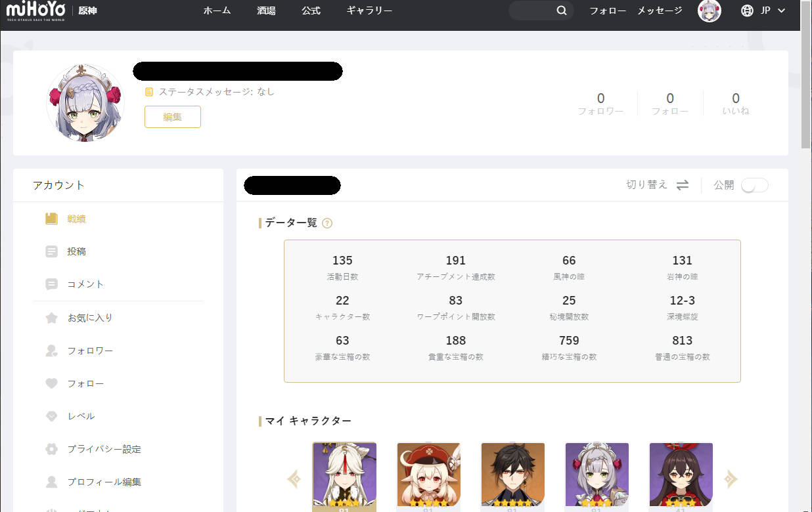The height and width of the screenshot is (512, 812).
Task: Select the フォロー heart icon in sidebar
Action: click(51, 383)
